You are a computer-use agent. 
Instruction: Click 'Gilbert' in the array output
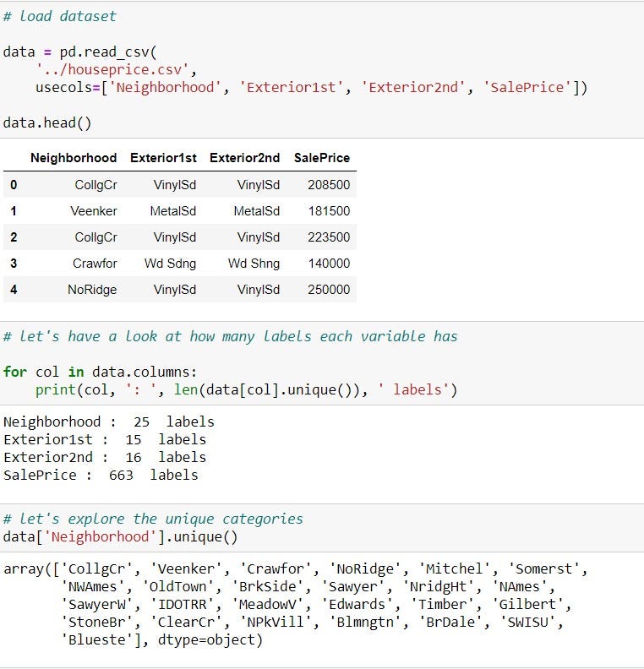(x=527, y=604)
